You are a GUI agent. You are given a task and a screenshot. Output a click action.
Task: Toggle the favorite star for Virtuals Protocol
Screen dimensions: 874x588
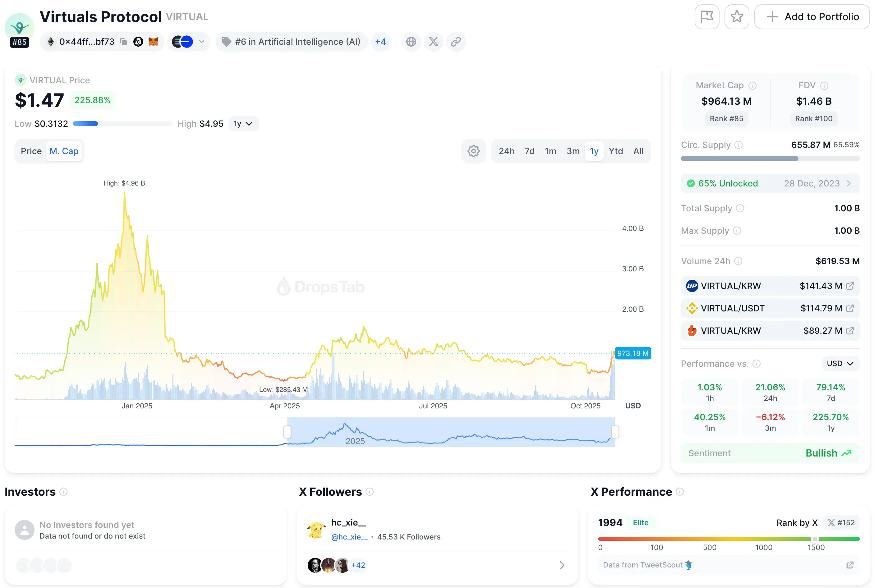pyautogui.click(x=737, y=16)
